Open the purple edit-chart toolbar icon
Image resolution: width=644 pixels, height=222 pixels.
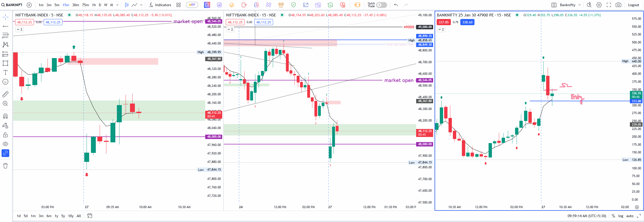pyautogui.click(x=207, y=5)
